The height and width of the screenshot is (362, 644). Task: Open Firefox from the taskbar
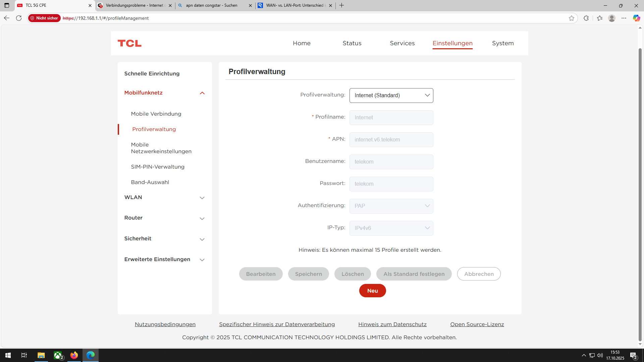[x=74, y=355]
